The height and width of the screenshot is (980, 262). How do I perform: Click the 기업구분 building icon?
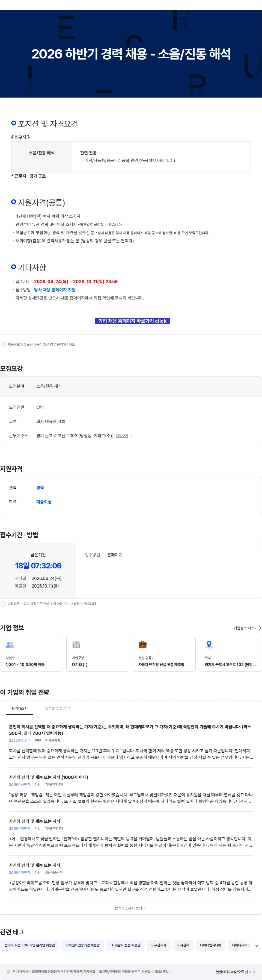[x=76, y=644]
